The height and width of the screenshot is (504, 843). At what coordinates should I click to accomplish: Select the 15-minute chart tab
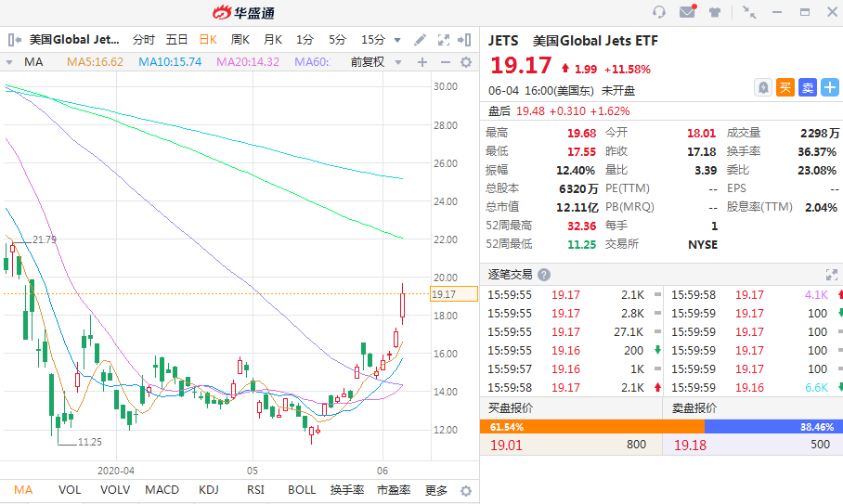(373, 40)
